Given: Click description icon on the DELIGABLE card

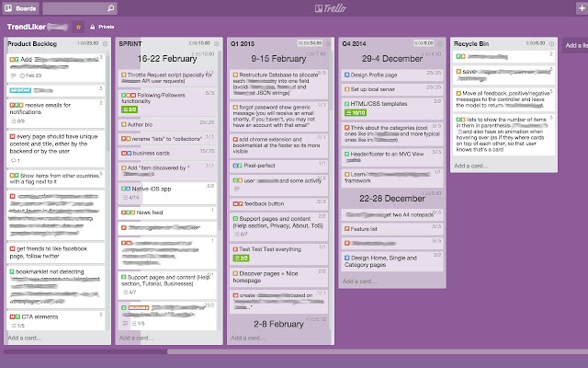Looking at the screenshot, I should click(x=125, y=323).
